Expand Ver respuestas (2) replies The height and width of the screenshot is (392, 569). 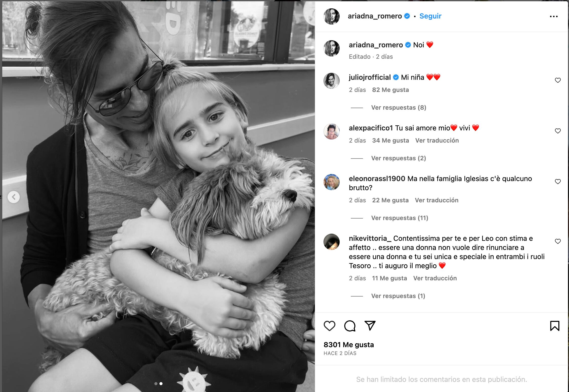(x=398, y=158)
